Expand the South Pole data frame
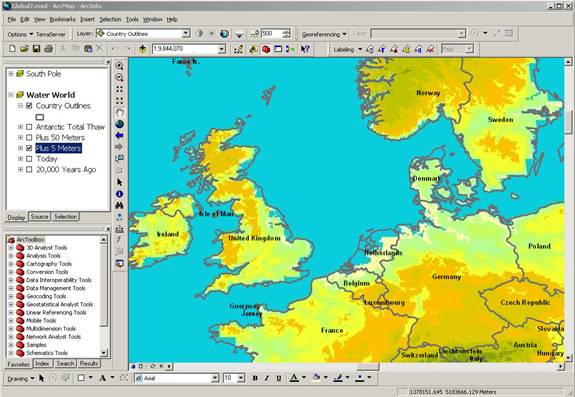Viewport: 575px width, 397px height. (11, 74)
